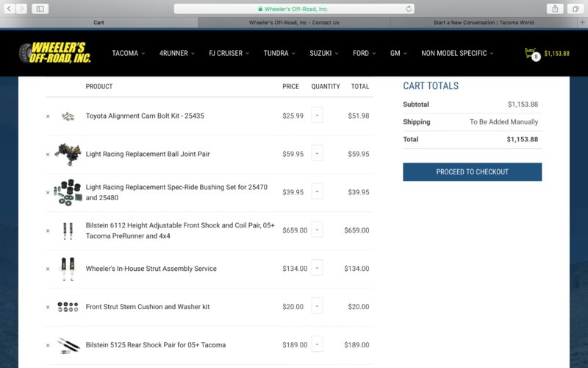This screenshot has width=588, height=368.
Task: Open the Safari share icon
Action: 555,9
